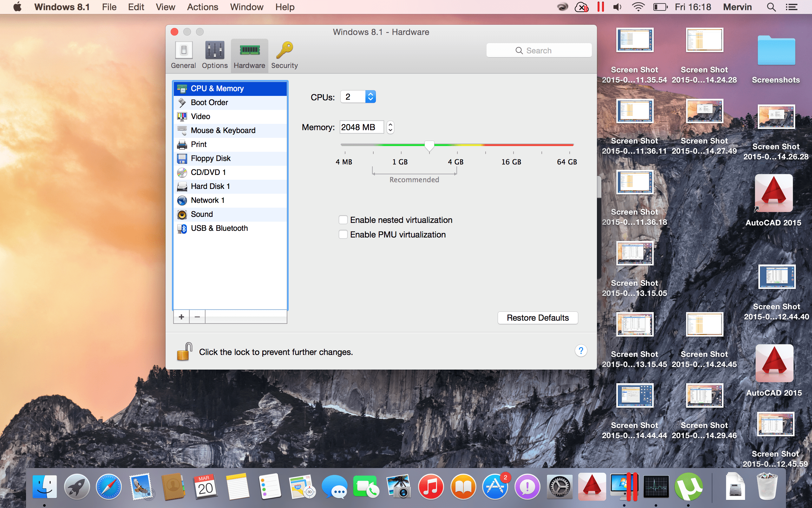Add a device with plus button
Screen dimensions: 812x508
181,317
